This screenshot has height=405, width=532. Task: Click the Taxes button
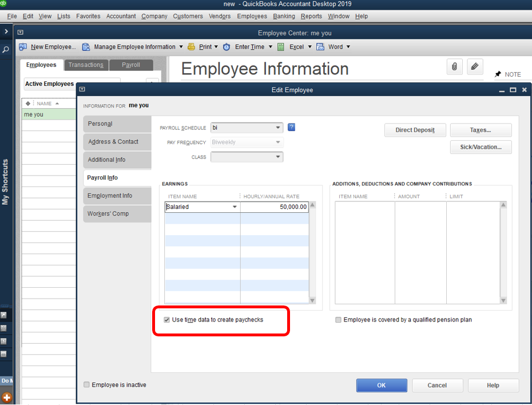pyautogui.click(x=481, y=130)
